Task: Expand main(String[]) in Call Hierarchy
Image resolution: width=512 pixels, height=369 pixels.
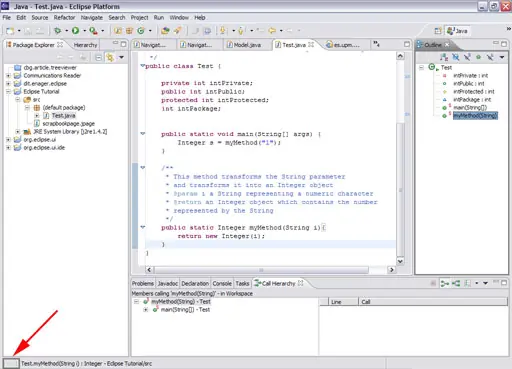Action: pos(146,310)
